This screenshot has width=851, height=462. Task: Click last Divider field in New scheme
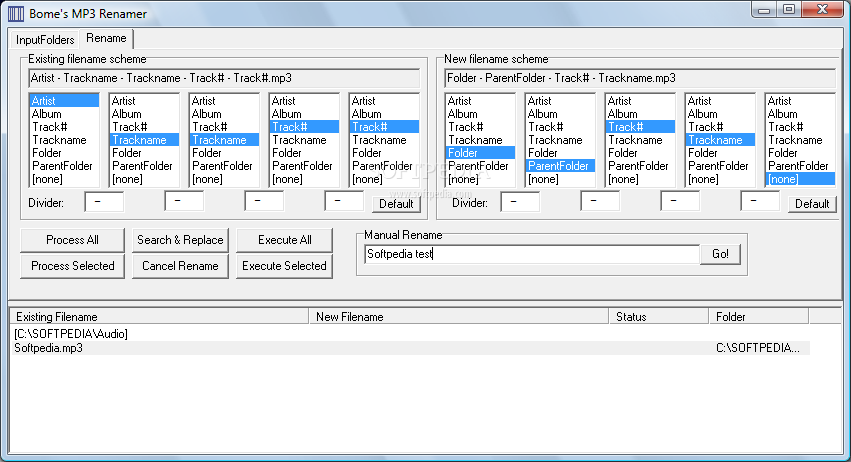[760, 202]
